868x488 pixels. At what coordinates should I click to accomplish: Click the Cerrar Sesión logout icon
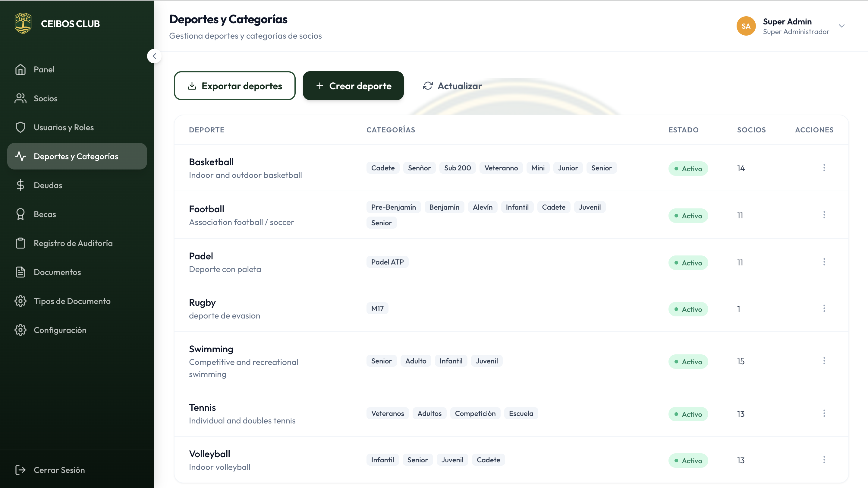click(20, 470)
